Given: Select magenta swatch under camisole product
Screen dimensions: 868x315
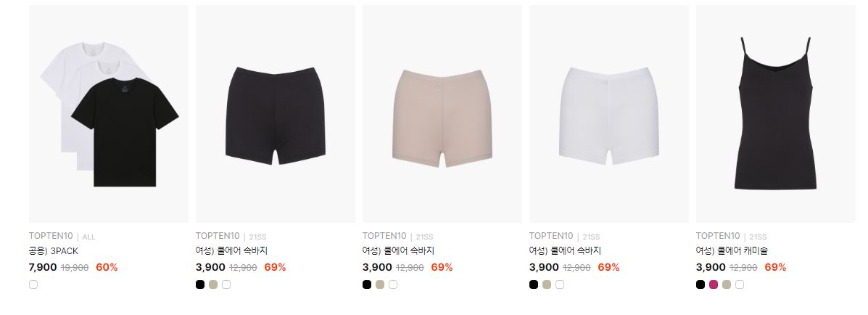Looking at the screenshot, I should [714, 285].
